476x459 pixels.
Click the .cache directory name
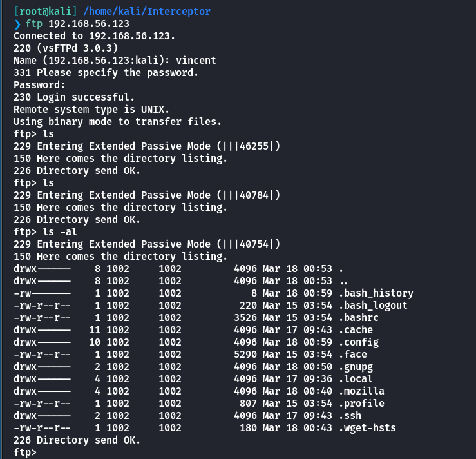click(x=356, y=330)
